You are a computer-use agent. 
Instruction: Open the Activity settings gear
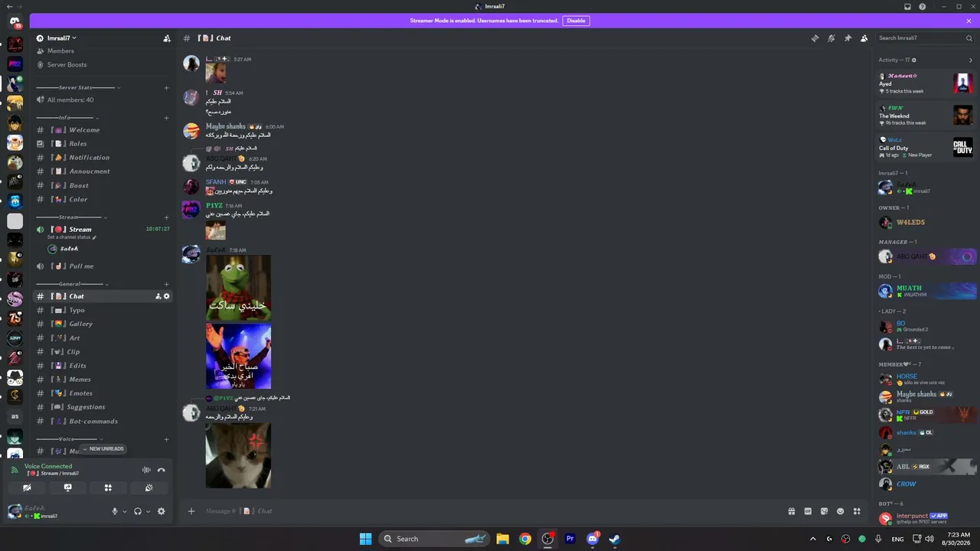[914, 60]
